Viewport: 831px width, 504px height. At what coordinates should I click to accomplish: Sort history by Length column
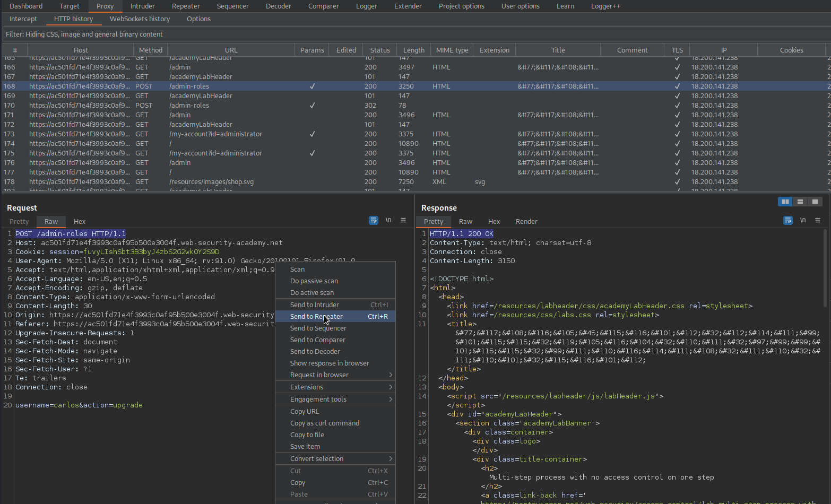(414, 50)
